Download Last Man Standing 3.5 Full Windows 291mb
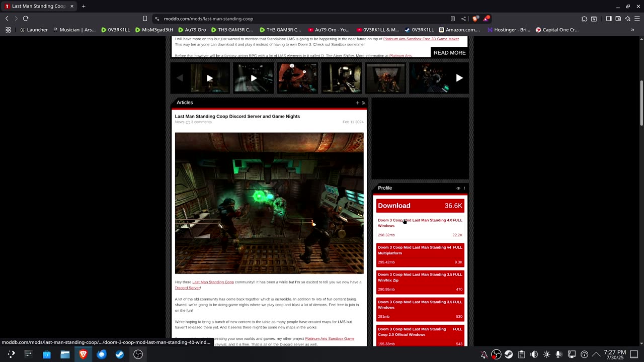 click(x=420, y=309)
